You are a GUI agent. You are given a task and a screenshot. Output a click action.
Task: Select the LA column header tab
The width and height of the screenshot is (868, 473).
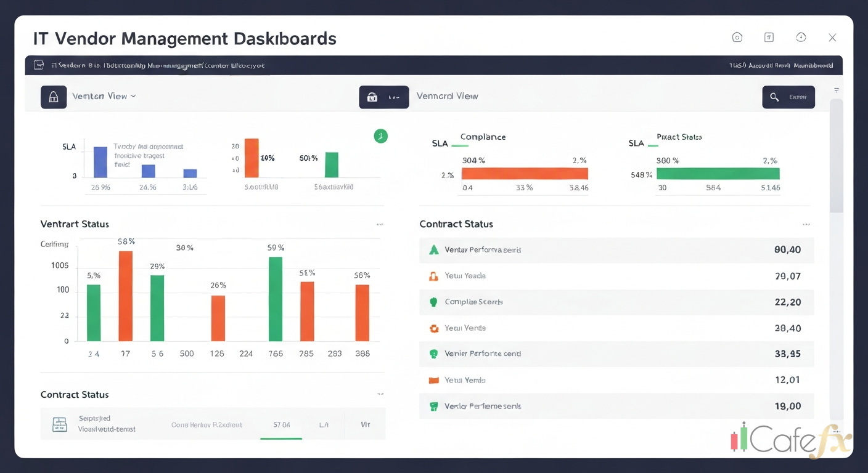coord(324,424)
